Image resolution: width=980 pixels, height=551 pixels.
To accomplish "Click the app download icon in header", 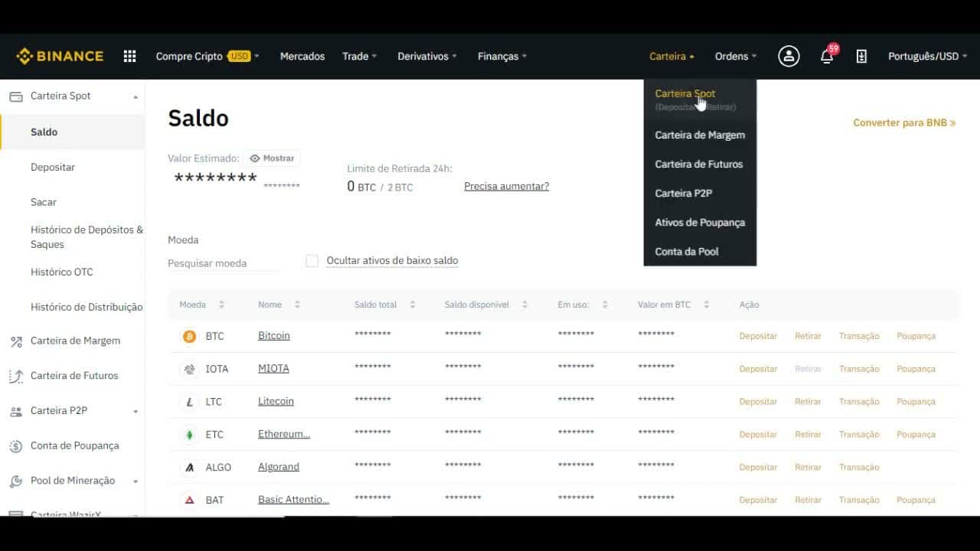I will click(861, 56).
